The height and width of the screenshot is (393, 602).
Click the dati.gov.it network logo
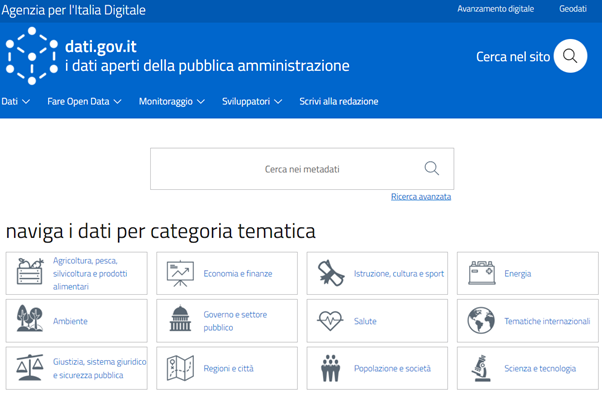(x=32, y=56)
